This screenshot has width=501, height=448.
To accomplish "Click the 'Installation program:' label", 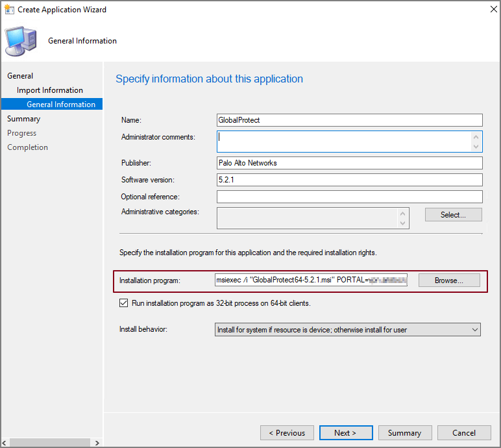I will (150, 280).
